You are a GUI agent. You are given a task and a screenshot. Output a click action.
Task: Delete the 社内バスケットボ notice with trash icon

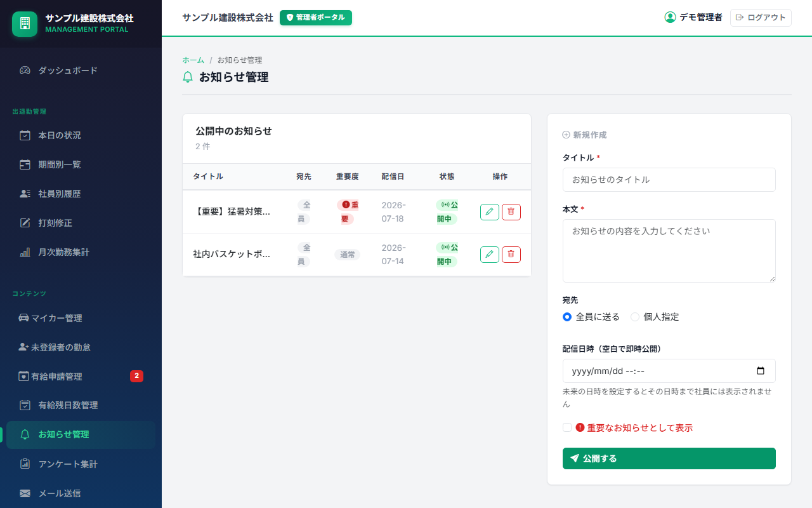(x=511, y=255)
